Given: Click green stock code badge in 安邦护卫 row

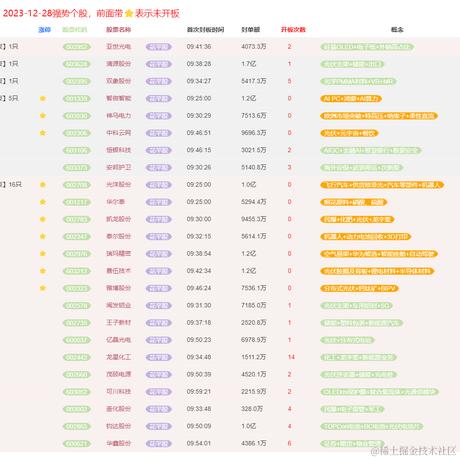Looking at the screenshot, I should pos(77,168).
